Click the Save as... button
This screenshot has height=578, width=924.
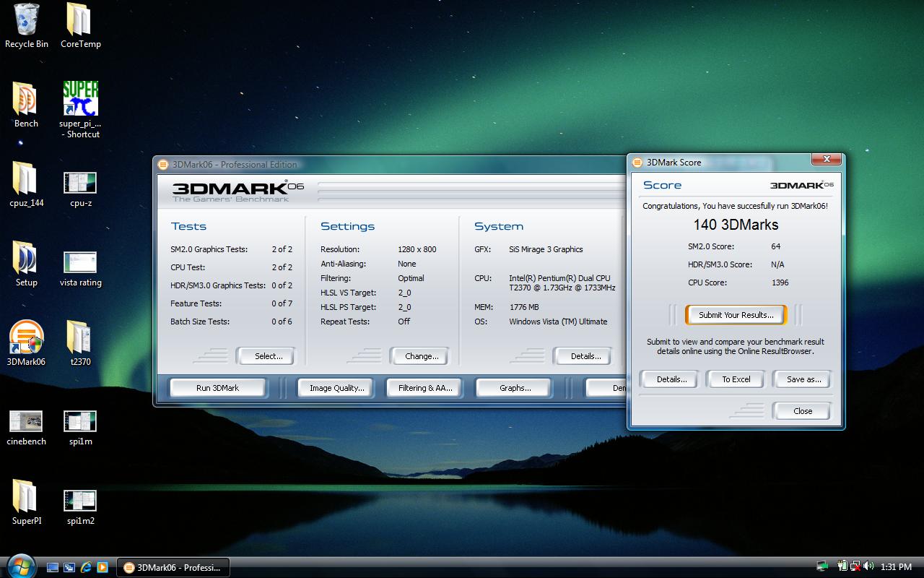pyautogui.click(x=803, y=379)
